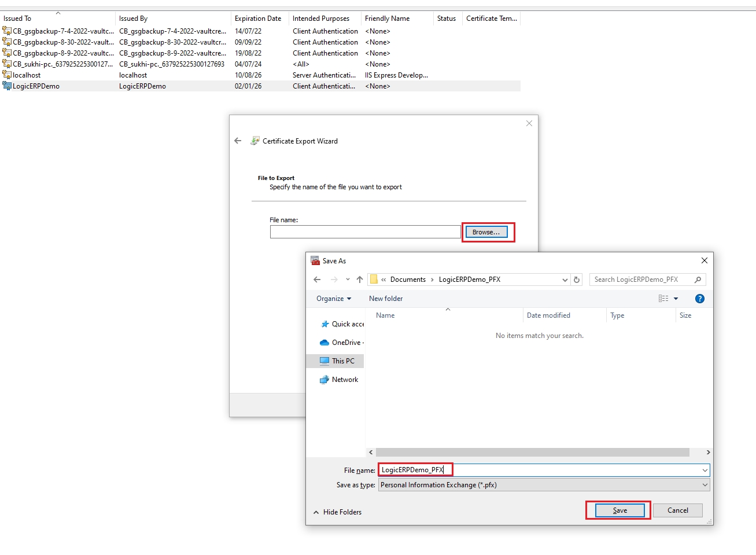Click the wizard File name text field
The width and height of the screenshot is (756, 555).
click(365, 232)
